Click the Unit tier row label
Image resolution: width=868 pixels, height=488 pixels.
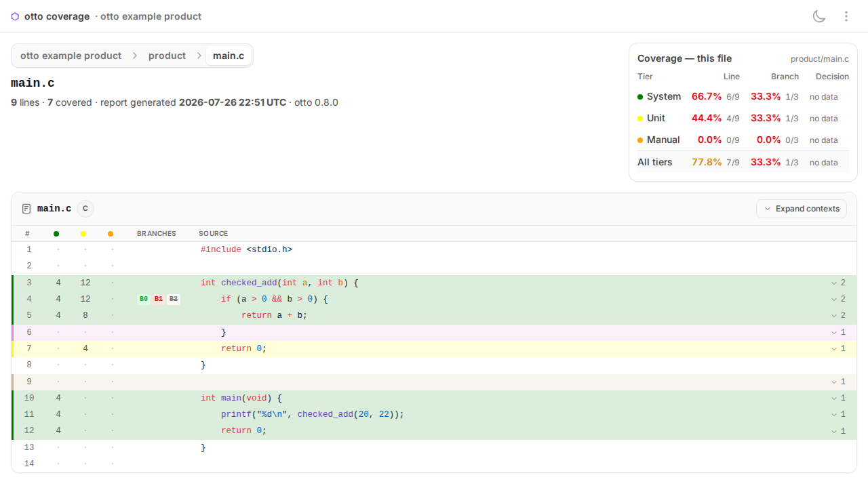(656, 118)
